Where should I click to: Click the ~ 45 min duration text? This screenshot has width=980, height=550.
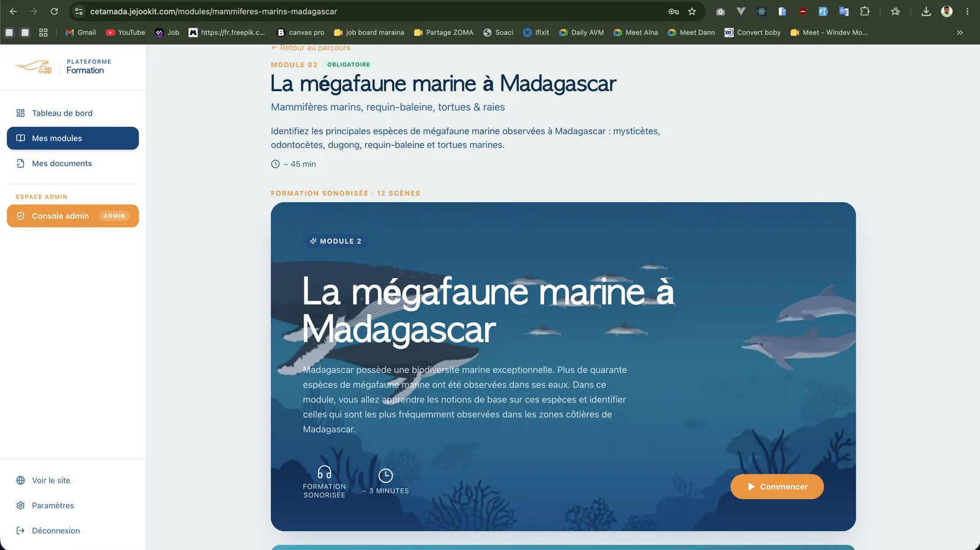tap(300, 164)
